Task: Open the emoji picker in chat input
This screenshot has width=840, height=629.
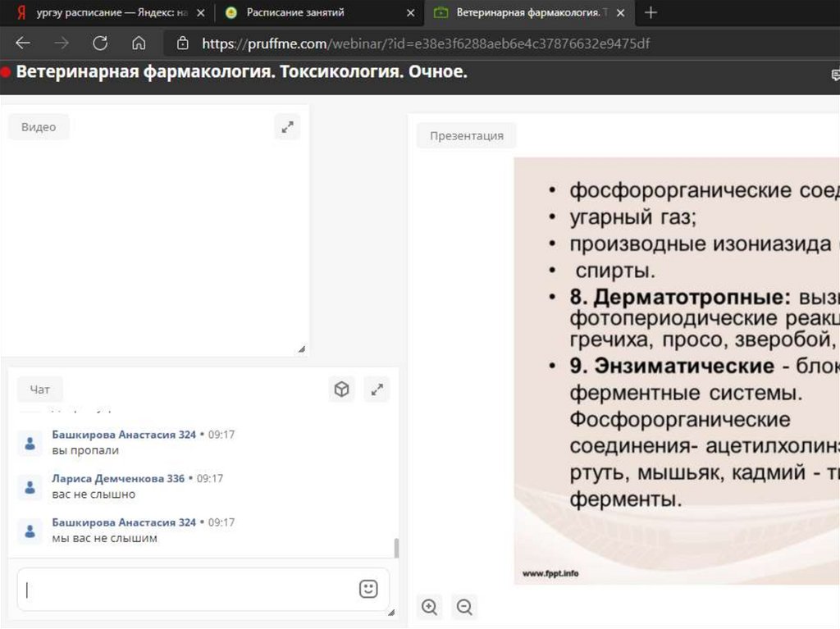Action: tap(368, 589)
